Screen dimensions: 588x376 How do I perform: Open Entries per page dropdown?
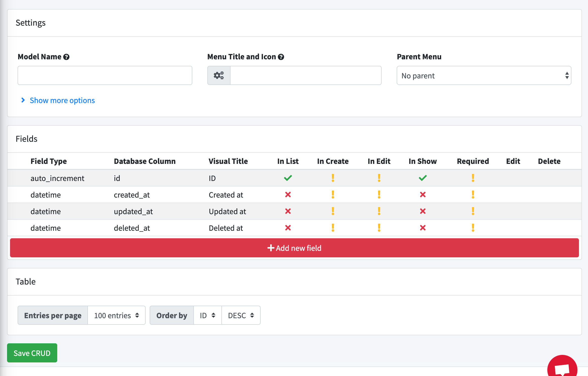[116, 315]
